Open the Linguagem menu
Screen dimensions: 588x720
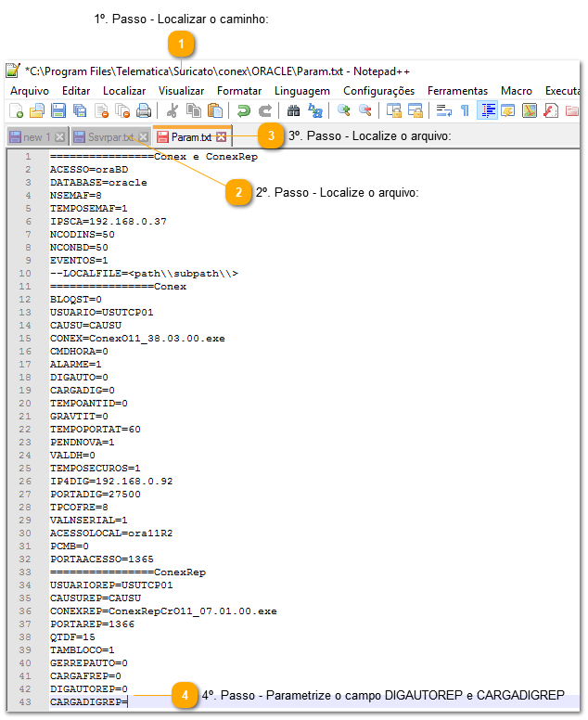point(302,91)
